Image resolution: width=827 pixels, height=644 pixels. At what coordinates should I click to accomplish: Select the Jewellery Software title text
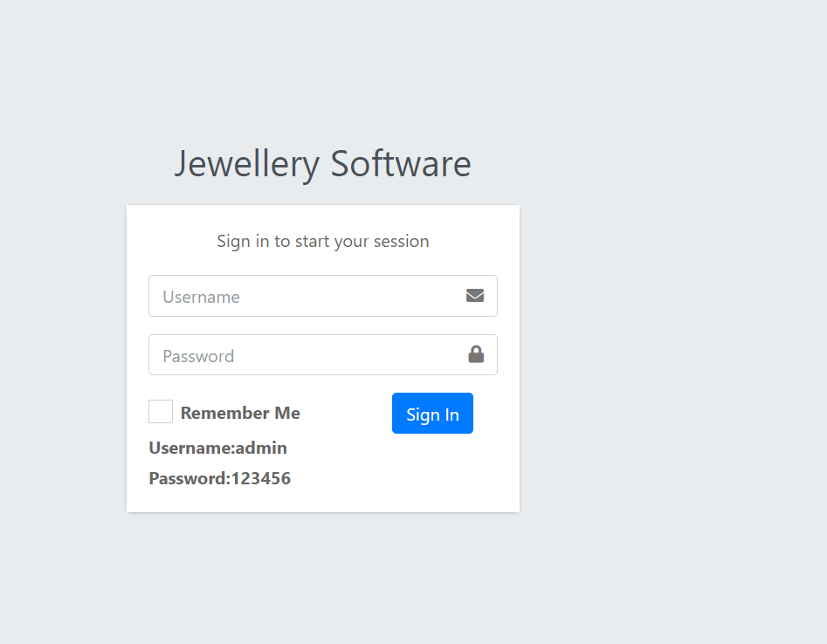[x=323, y=163]
